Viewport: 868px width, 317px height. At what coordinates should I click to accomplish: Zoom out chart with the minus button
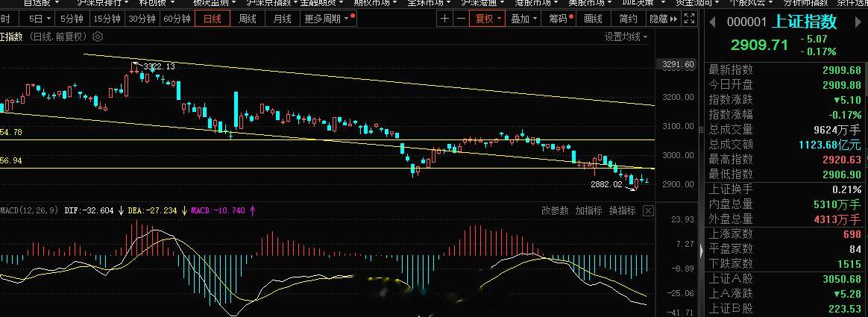pos(461,19)
